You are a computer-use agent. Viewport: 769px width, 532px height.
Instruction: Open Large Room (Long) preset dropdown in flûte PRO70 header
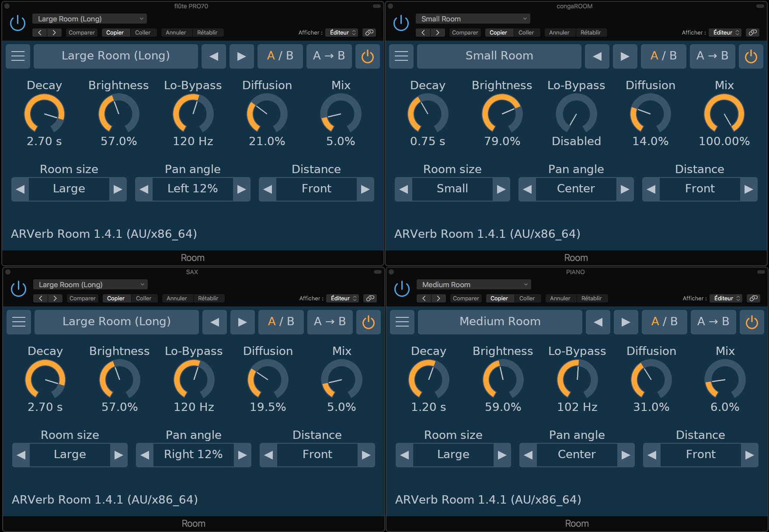click(x=90, y=19)
